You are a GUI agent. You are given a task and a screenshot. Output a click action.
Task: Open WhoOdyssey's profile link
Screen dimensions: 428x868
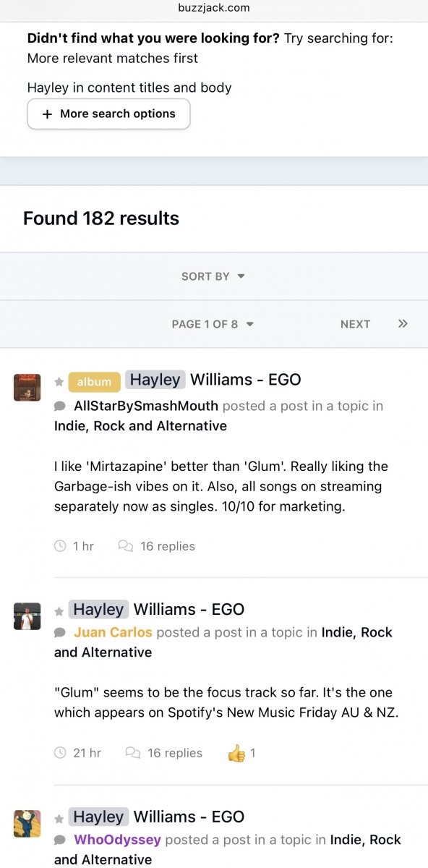[117, 840]
